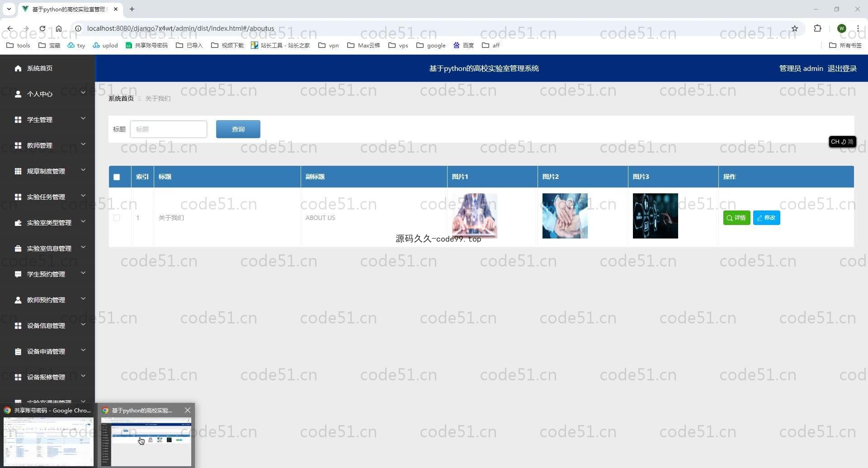This screenshot has height=468, width=868.
Task: Click the grid icon beside 实验任务管理
Action: pos(18,197)
